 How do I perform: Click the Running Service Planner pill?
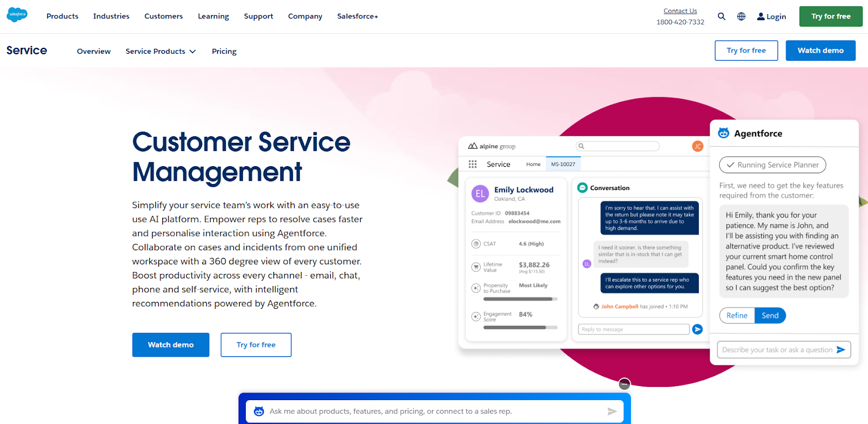coord(773,165)
